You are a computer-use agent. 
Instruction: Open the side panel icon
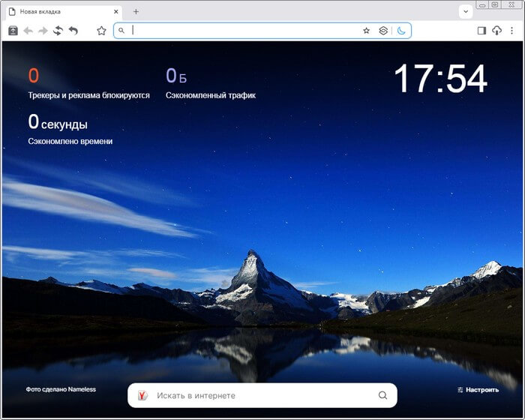[x=481, y=31]
